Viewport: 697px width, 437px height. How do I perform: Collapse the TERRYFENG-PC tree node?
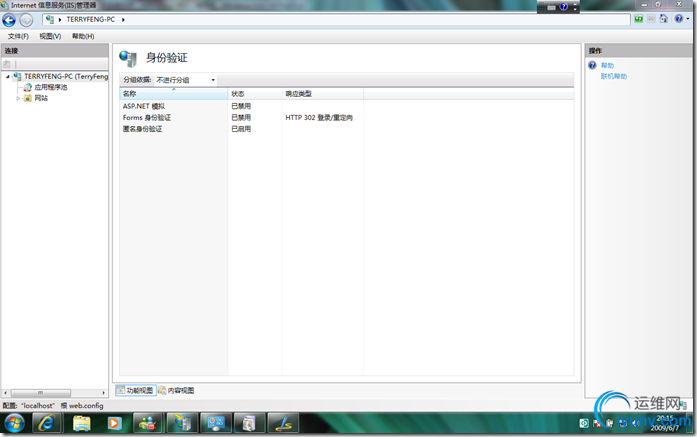[x=8, y=76]
